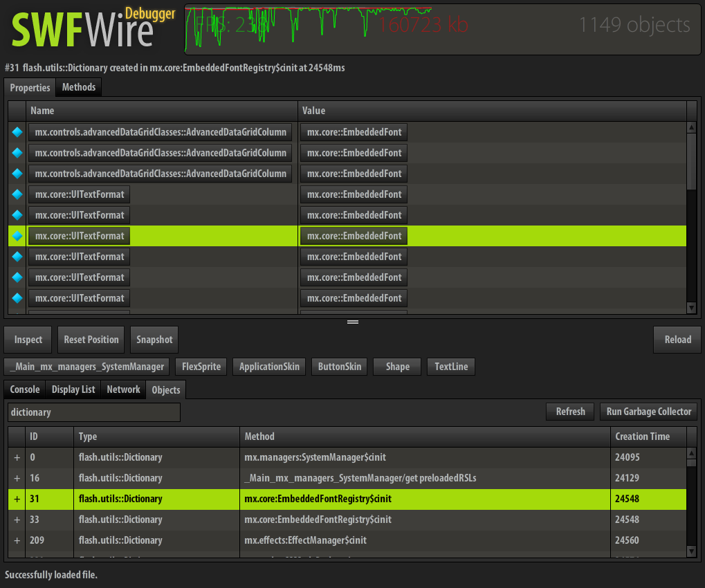This screenshot has height=588, width=705.
Task: Click the panel split divider handle
Action: pos(353,322)
